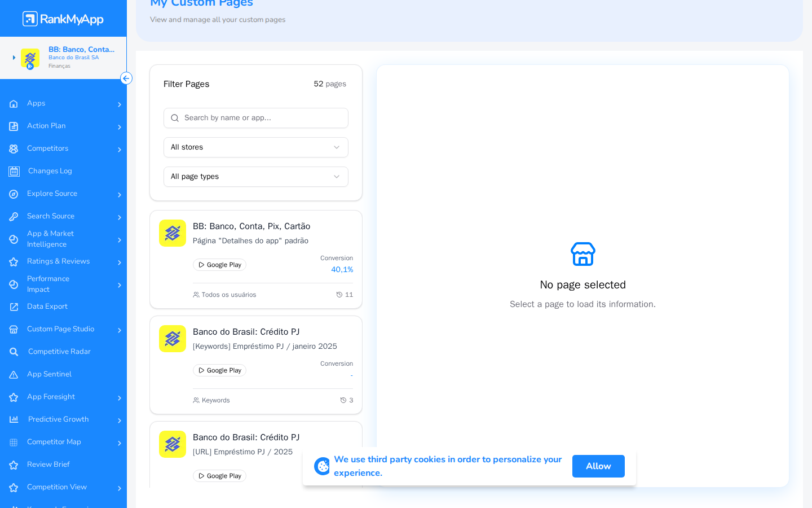Screen dimensions: 812x508
Task: Click history count 11 on first card
Action: click(x=345, y=295)
